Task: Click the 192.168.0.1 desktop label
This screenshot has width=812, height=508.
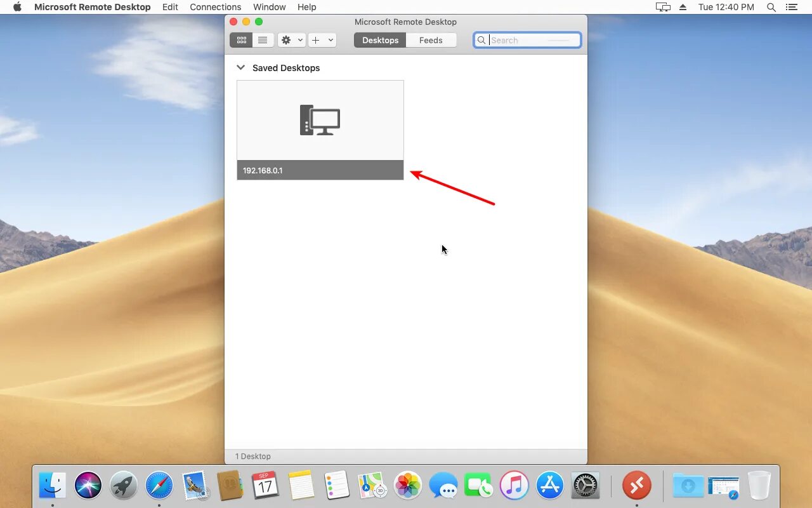Action: [263, 170]
